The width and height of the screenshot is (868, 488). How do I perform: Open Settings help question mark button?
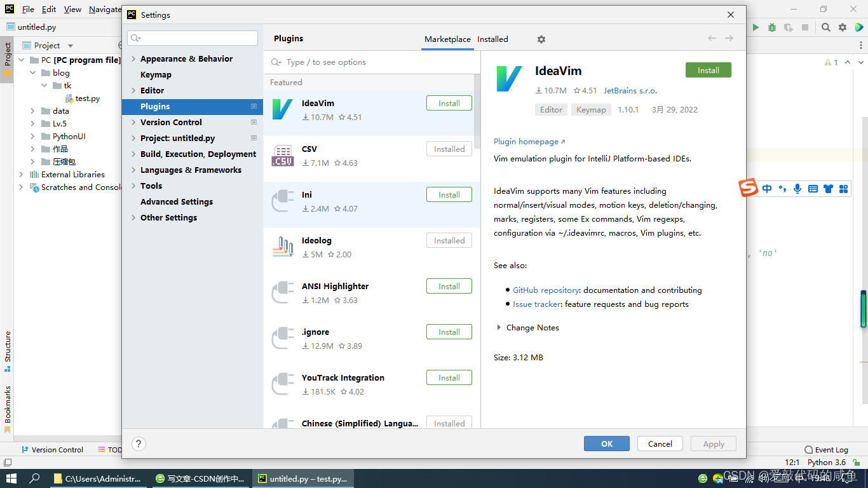[139, 444]
